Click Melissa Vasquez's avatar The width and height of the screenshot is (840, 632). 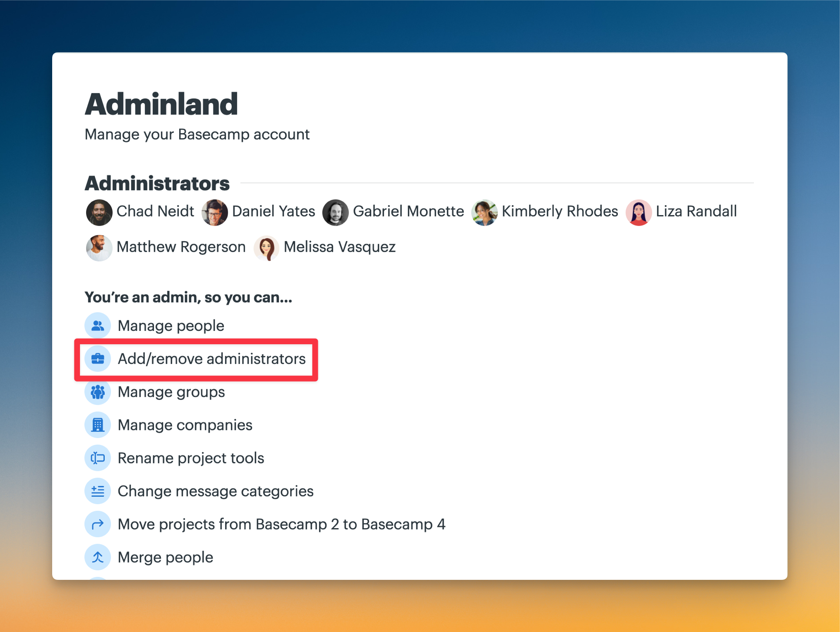coord(266,248)
